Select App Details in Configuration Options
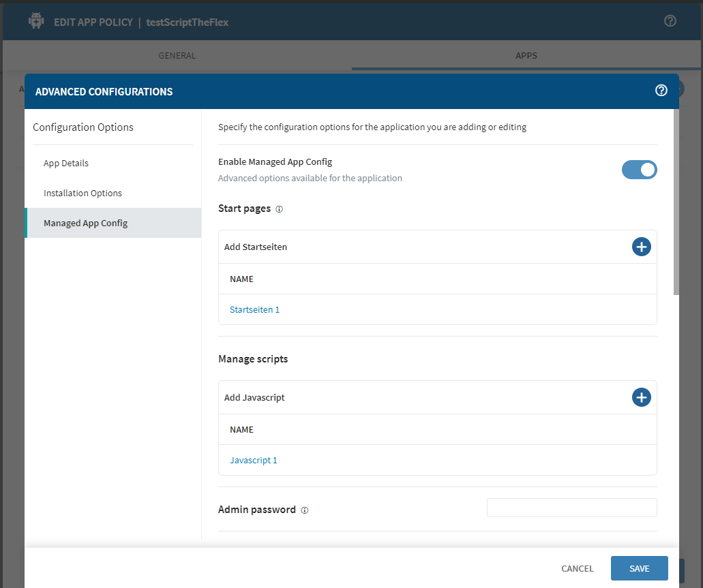Screen dimensions: 703x588 tap(66, 164)
